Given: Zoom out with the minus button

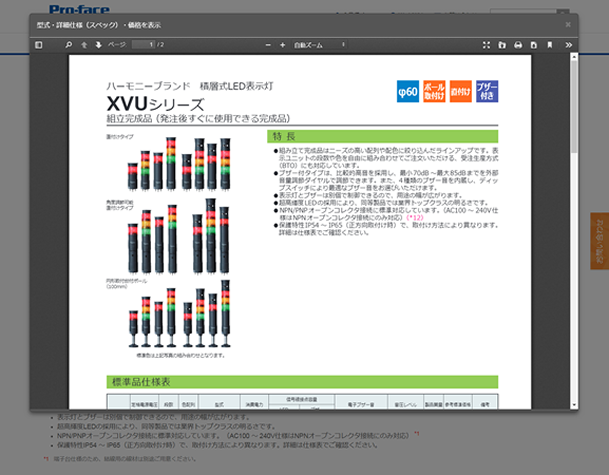Looking at the screenshot, I should (x=268, y=45).
